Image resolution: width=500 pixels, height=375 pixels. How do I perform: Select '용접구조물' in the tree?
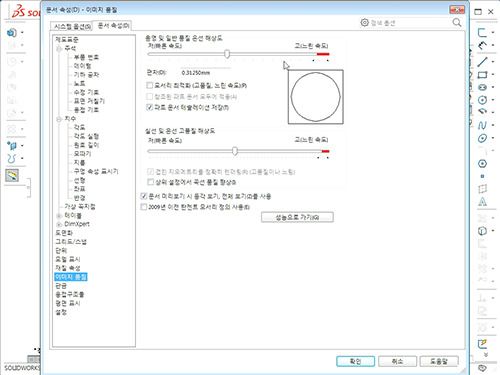click(x=70, y=294)
